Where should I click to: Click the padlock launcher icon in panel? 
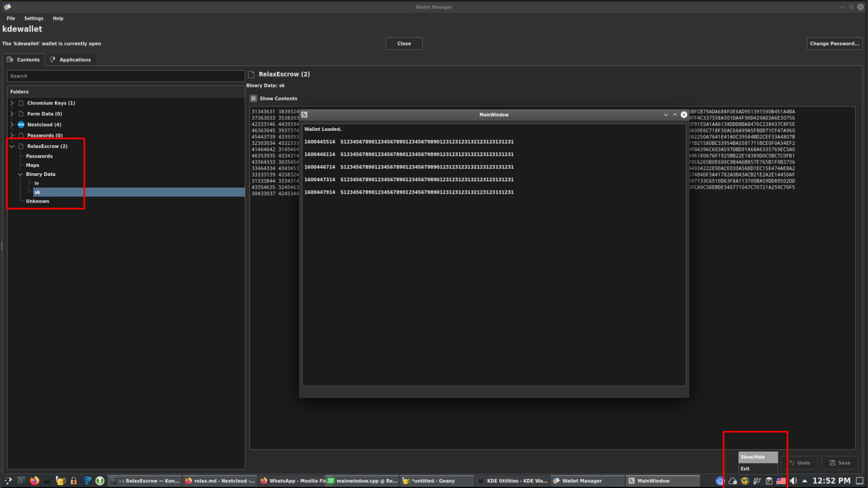[x=74, y=481]
